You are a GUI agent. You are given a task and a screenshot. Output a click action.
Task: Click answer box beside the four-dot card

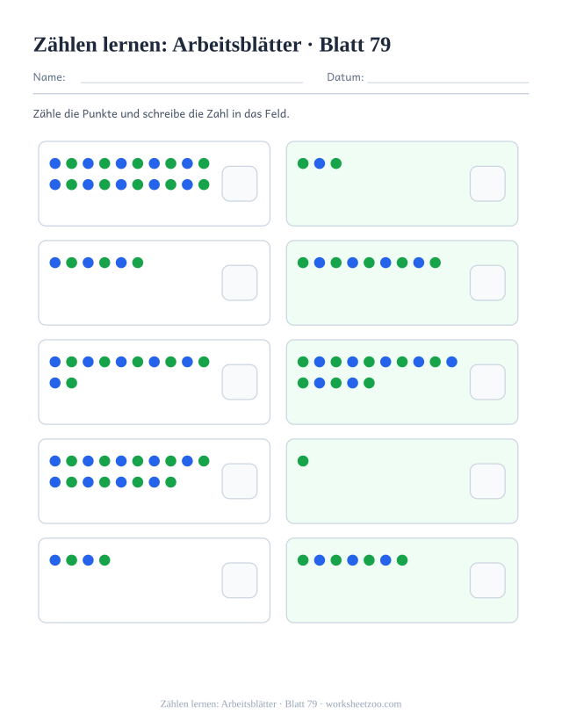[x=240, y=580]
